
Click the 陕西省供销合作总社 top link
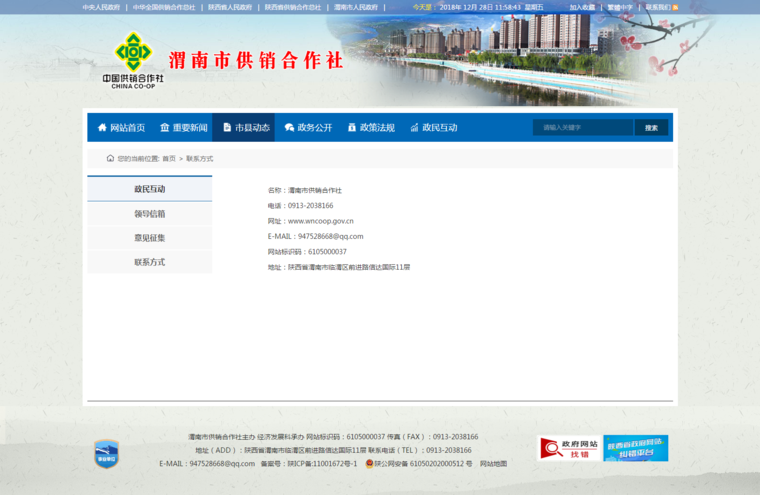tap(293, 7)
